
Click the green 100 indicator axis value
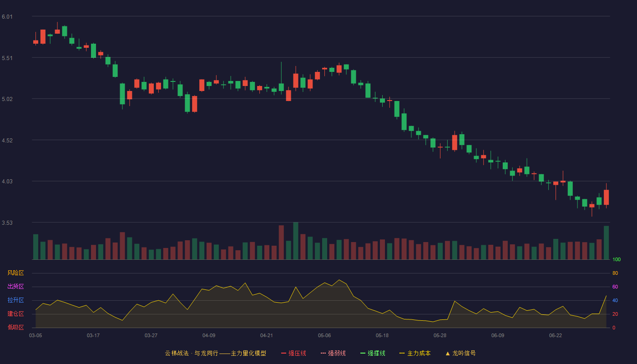click(x=617, y=260)
